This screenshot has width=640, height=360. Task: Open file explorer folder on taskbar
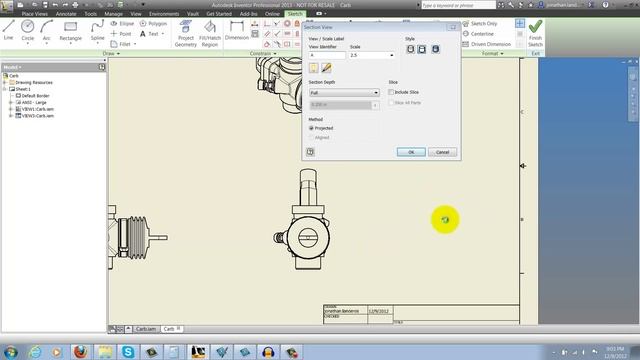[x=105, y=351]
